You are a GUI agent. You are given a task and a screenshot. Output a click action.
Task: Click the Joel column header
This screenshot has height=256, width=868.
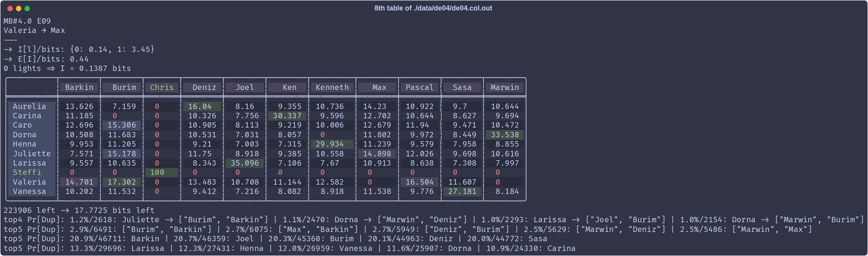(245, 87)
